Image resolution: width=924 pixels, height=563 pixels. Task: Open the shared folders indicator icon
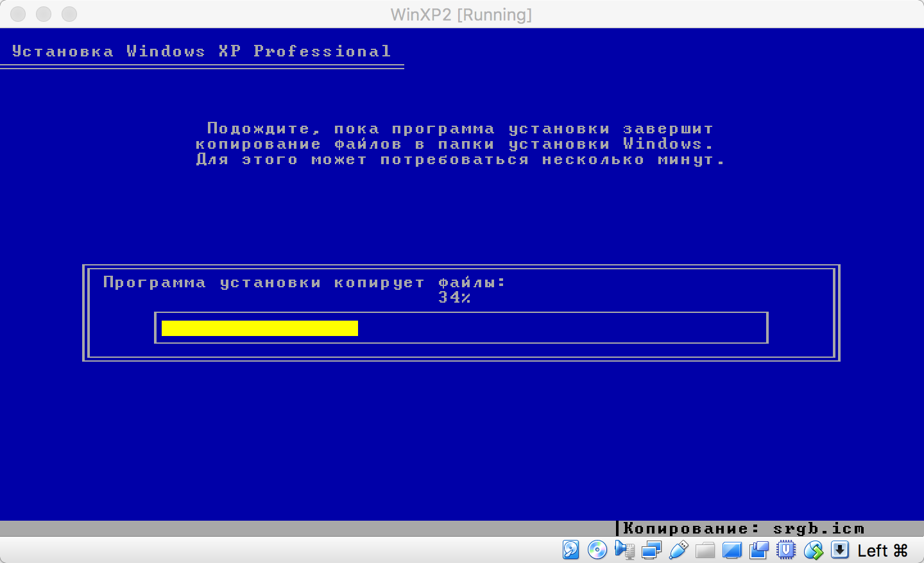tap(705, 550)
